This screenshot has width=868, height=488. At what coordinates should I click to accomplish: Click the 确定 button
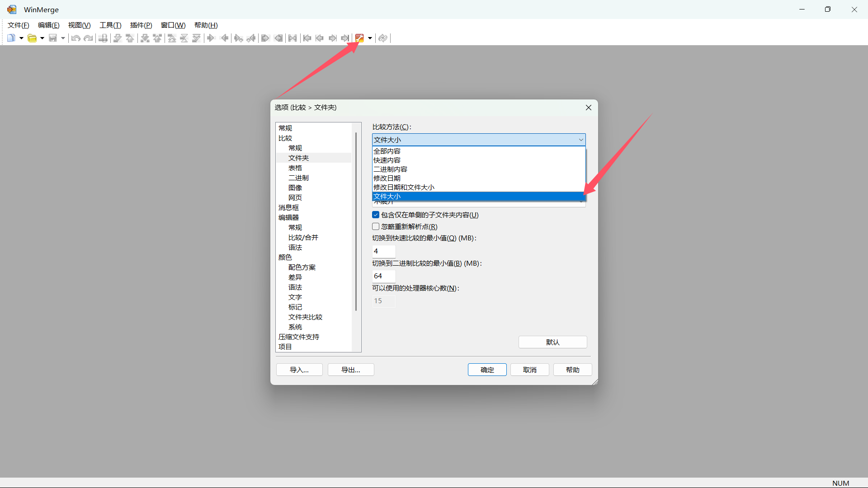click(487, 370)
